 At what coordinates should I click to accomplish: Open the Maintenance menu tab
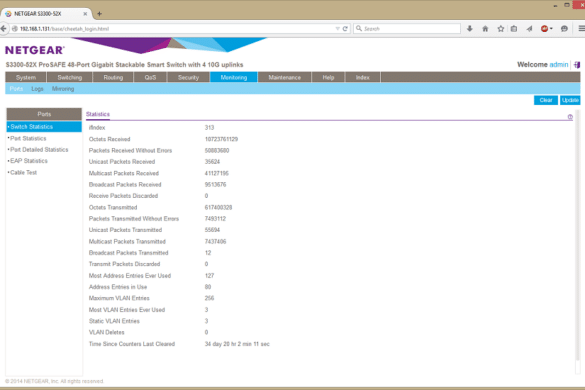[285, 77]
